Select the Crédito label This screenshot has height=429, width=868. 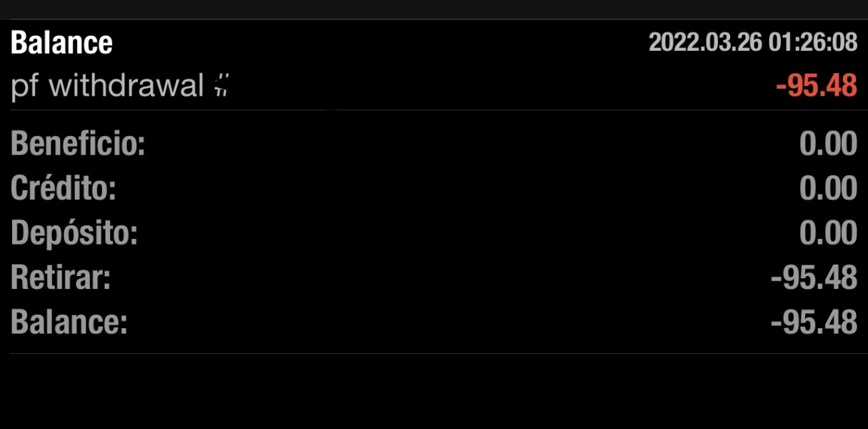coord(64,189)
